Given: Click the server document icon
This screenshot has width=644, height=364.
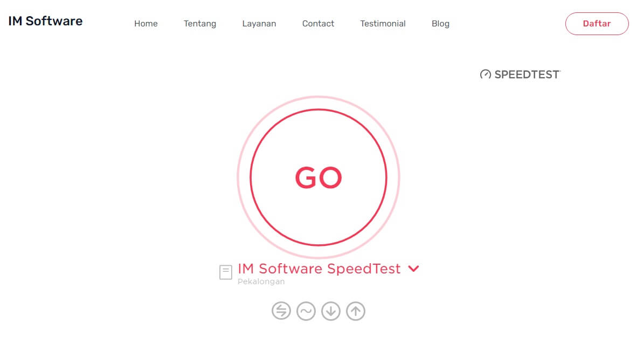Looking at the screenshot, I should (226, 272).
